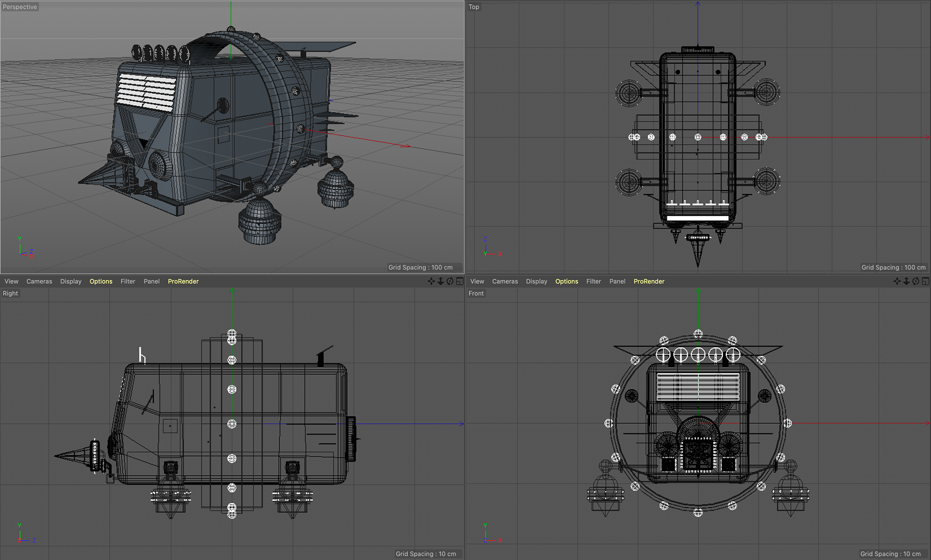
Task: Click the zoom/dolly camera icon in Front viewport
Action: 906,281
